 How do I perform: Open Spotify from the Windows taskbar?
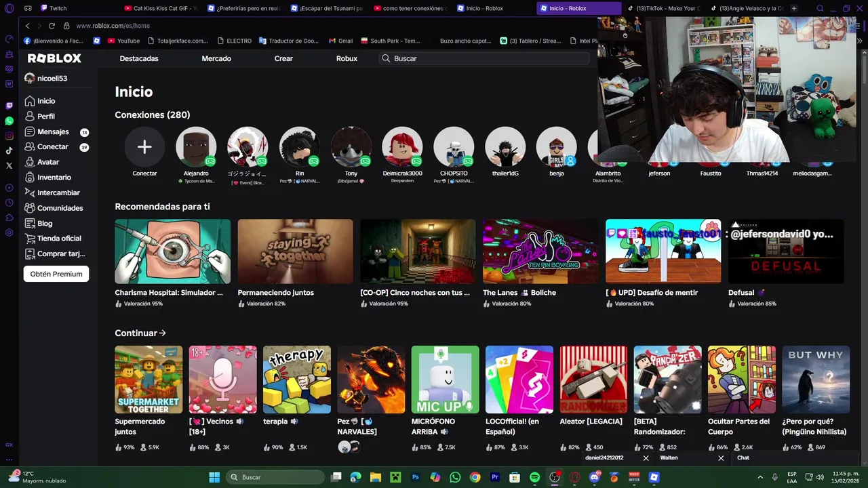(534, 477)
